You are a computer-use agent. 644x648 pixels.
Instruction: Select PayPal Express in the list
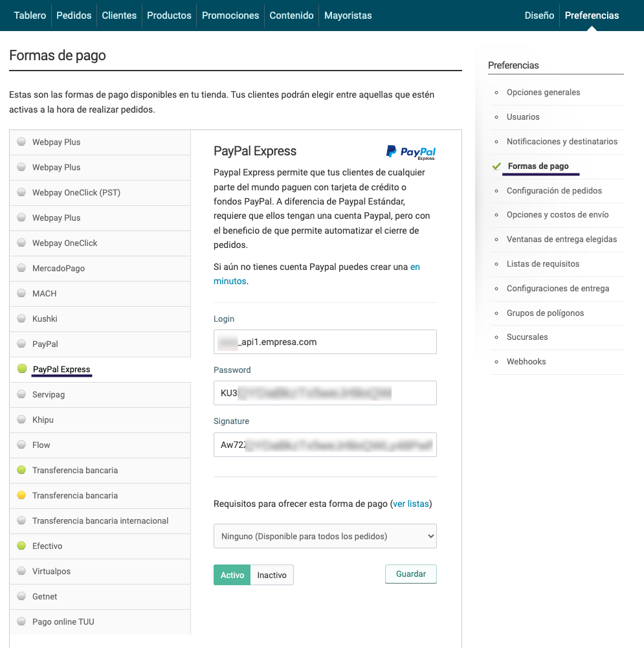(x=100, y=369)
